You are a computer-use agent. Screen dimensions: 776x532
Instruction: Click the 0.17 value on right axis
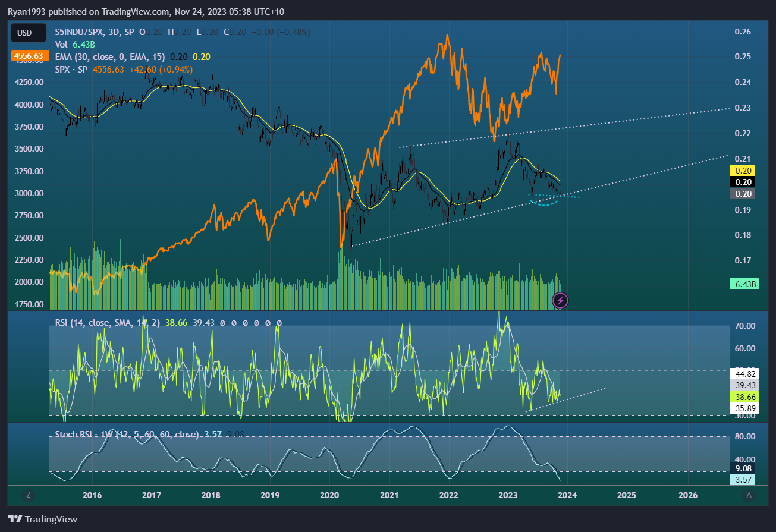743,260
